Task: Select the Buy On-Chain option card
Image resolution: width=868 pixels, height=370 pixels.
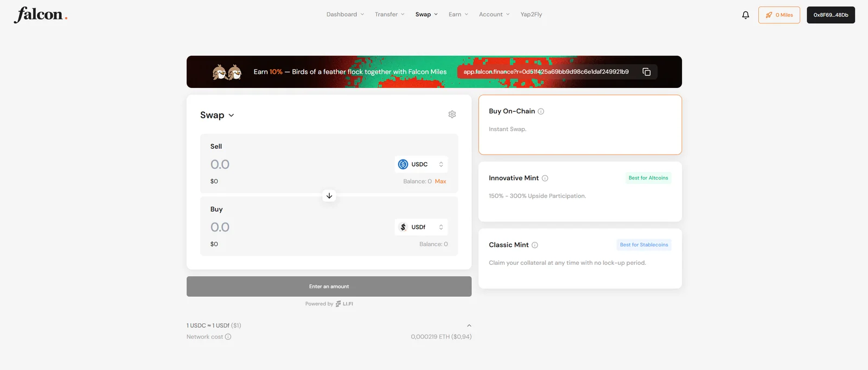Action: pyautogui.click(x=580, y=125)
